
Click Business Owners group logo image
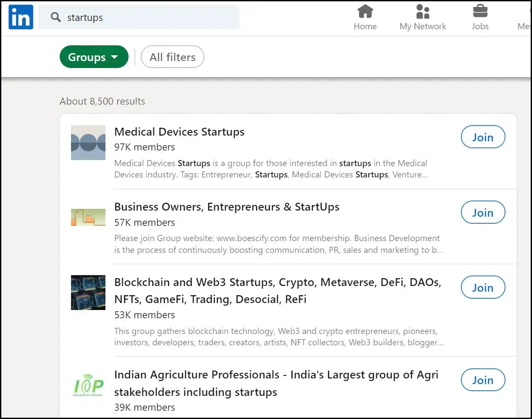[88, 217]
